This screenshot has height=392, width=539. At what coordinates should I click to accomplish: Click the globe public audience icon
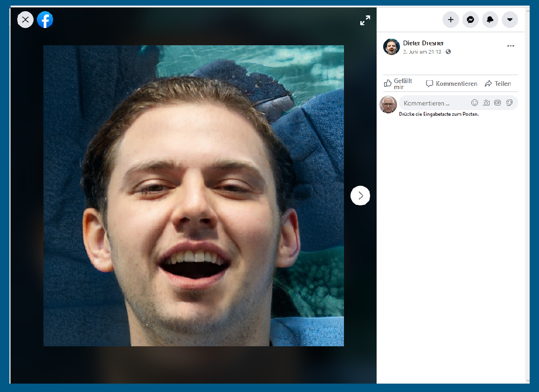point(448,52)
